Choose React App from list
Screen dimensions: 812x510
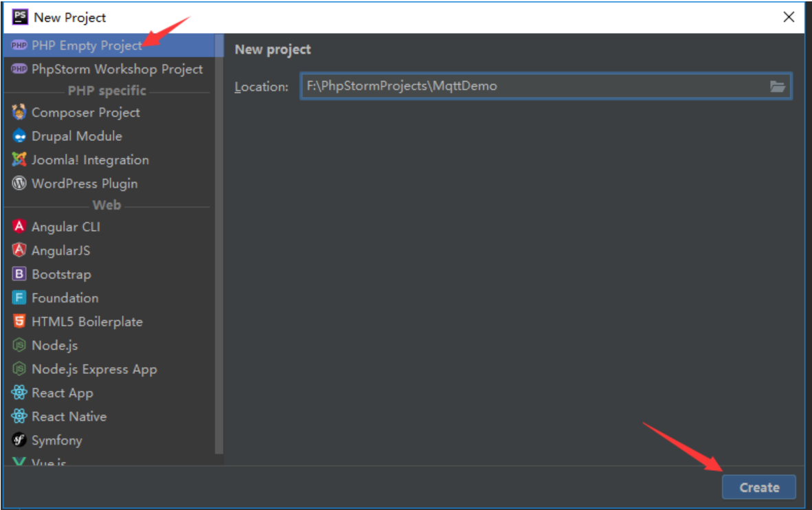pos(62,393)
